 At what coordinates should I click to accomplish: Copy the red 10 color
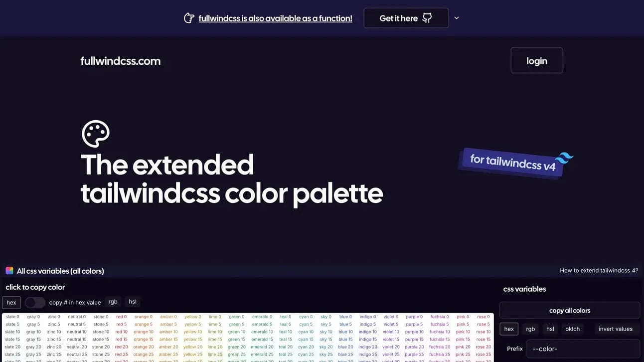122,332
